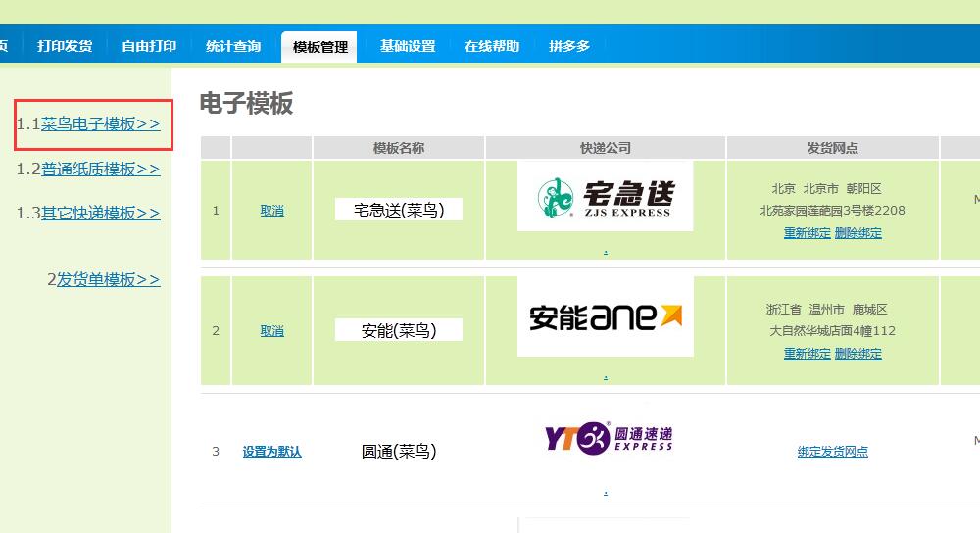Click 重新绑定 for the 宅急送 row
Viewport: 980px width, 533px height.
807,233
